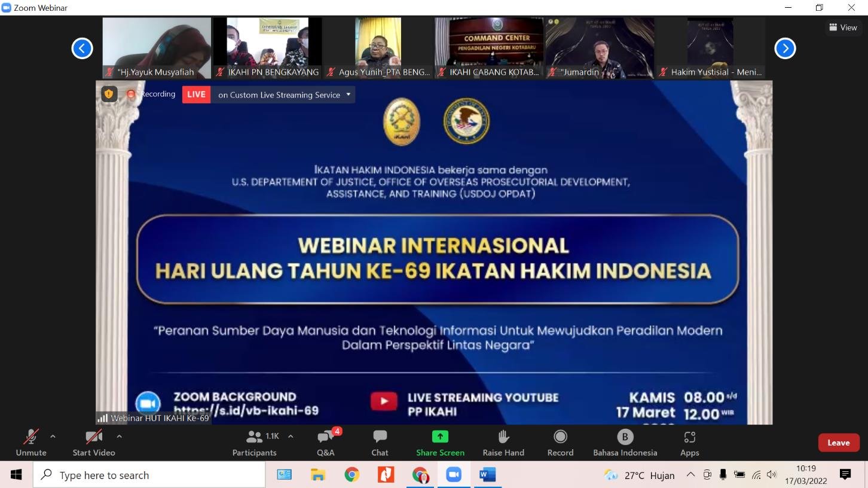868x488 pixels.
Task: Unmute the microphone
Action: pos(31,443)
